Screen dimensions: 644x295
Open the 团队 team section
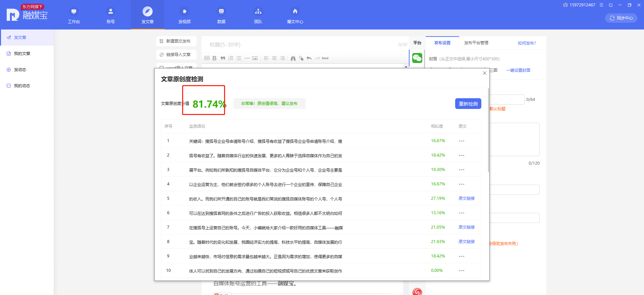coord(258,15)
